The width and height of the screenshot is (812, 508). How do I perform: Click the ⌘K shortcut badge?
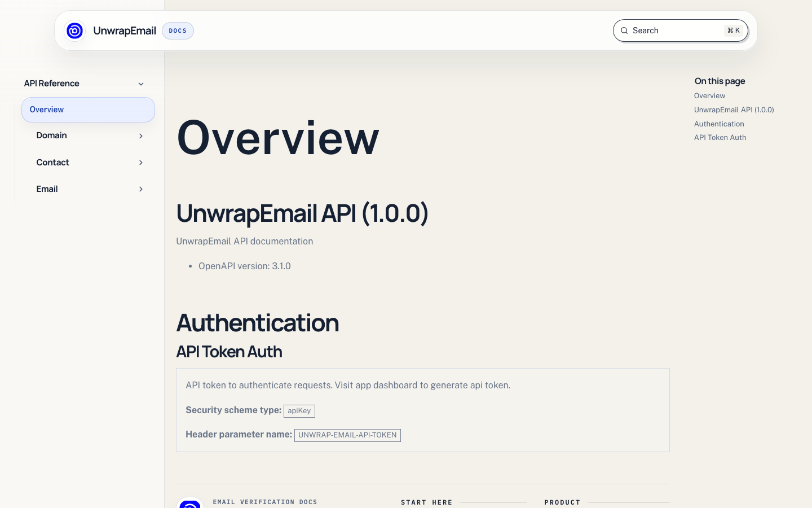tap(734, 30)
